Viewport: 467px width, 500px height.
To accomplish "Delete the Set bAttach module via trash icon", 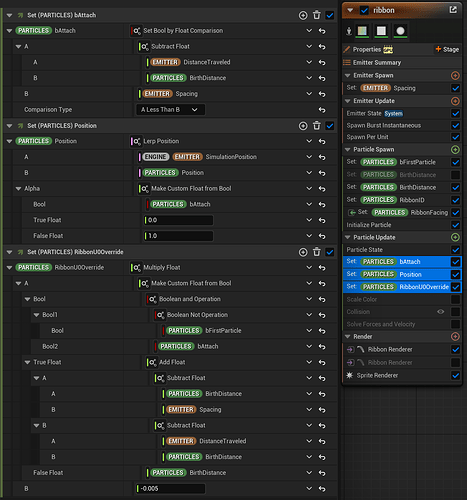I will [317, 15].
